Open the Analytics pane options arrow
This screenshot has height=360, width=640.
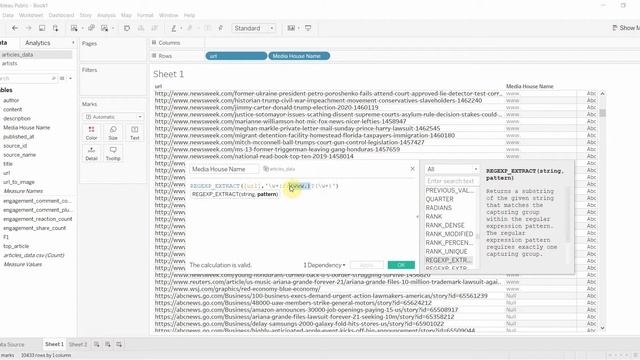(73, 43)
